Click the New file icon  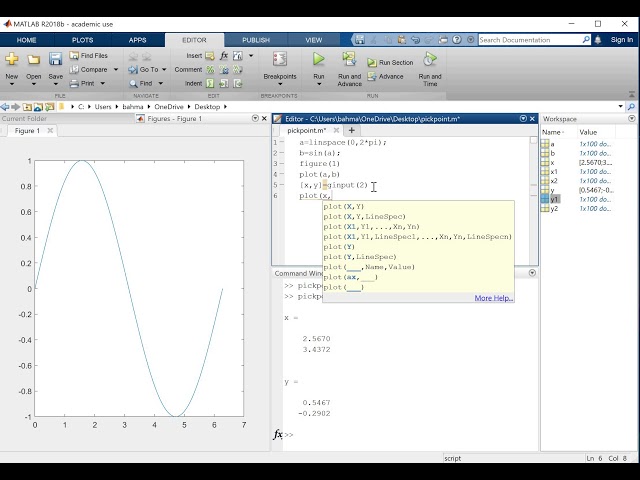(12, 59)
